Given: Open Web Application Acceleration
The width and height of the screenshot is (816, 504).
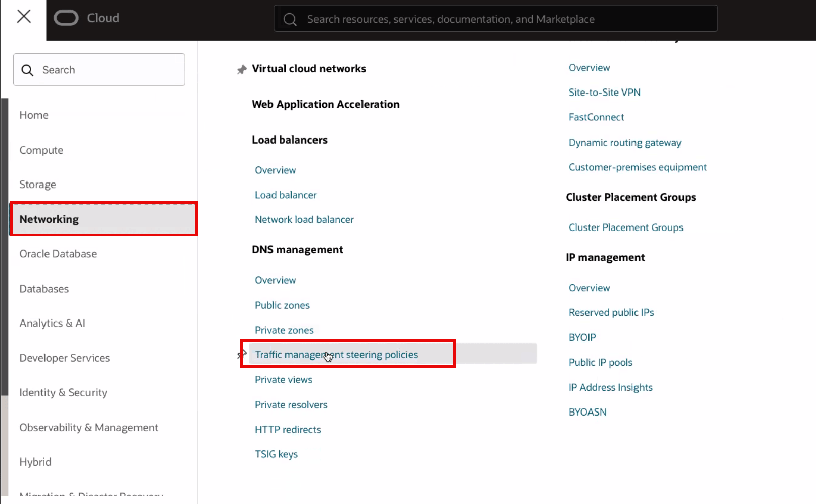Looking at the screenshot, I should (326, 104).
